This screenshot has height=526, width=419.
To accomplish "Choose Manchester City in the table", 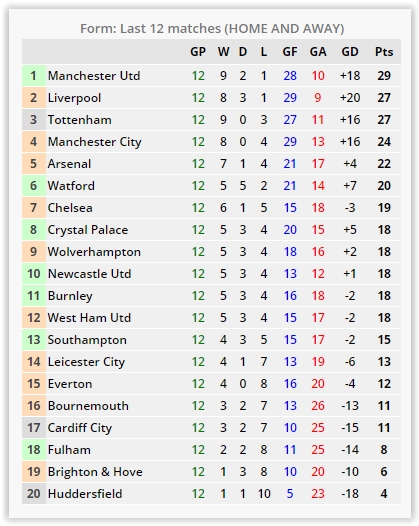I will tap(95, 142).
